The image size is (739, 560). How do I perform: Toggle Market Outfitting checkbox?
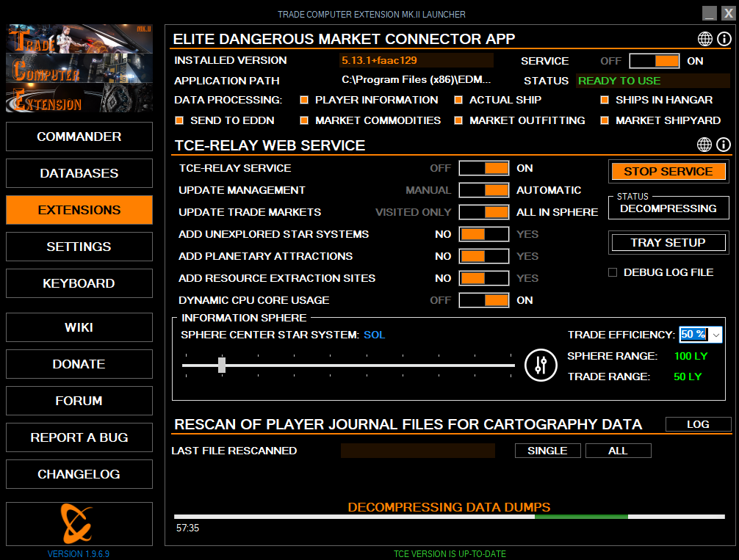[x=458, y=120]
